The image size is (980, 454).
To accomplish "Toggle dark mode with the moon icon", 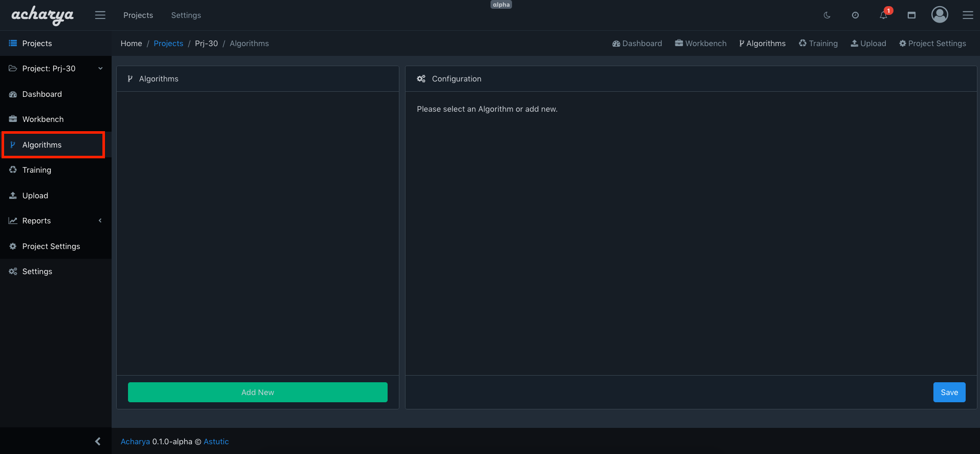I will point(827,15).
